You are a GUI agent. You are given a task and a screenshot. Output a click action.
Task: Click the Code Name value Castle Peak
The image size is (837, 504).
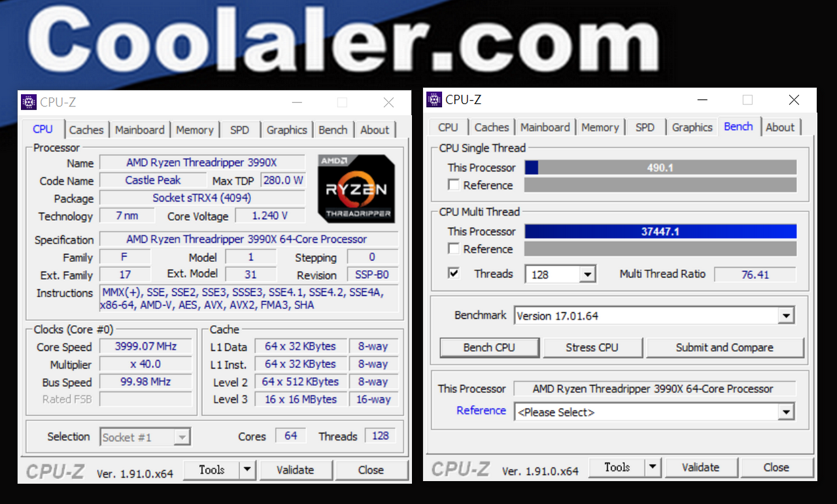pos(153,180)
